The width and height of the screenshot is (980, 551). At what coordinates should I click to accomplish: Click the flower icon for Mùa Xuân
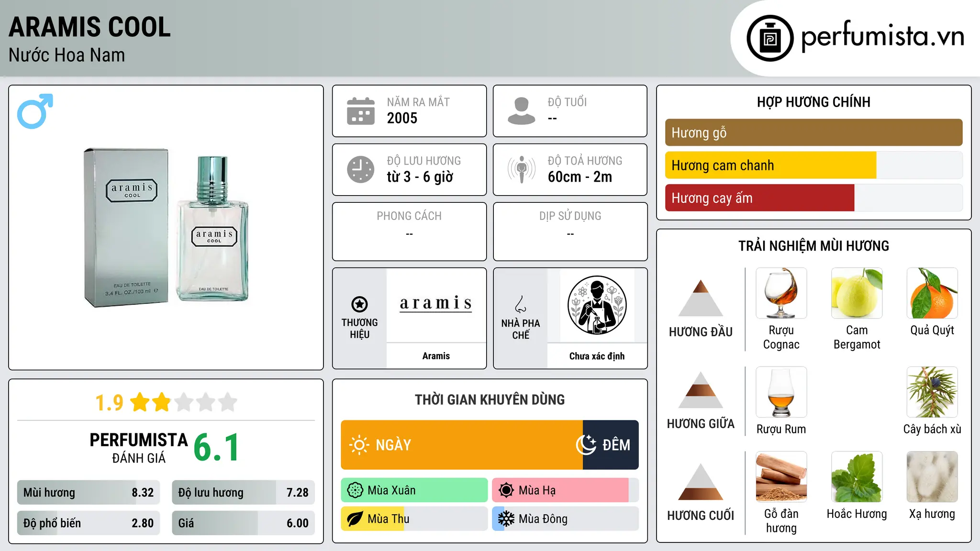point(355,490)
